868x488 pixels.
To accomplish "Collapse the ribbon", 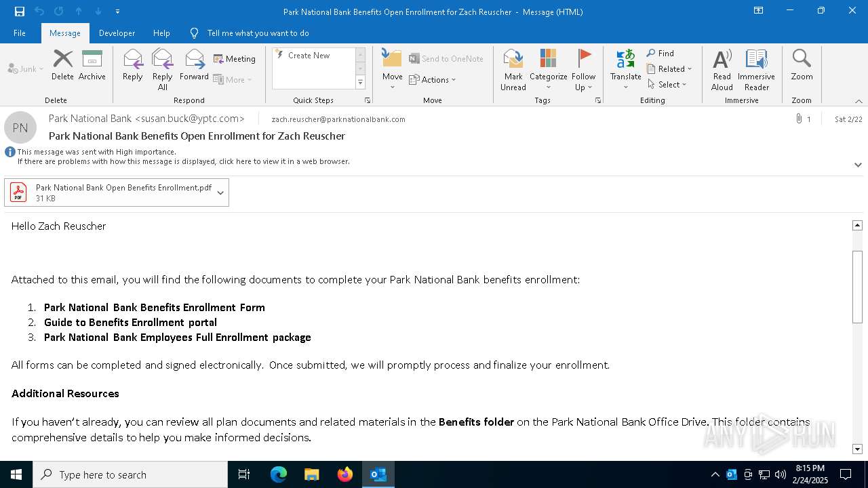I will click(859, 101).
